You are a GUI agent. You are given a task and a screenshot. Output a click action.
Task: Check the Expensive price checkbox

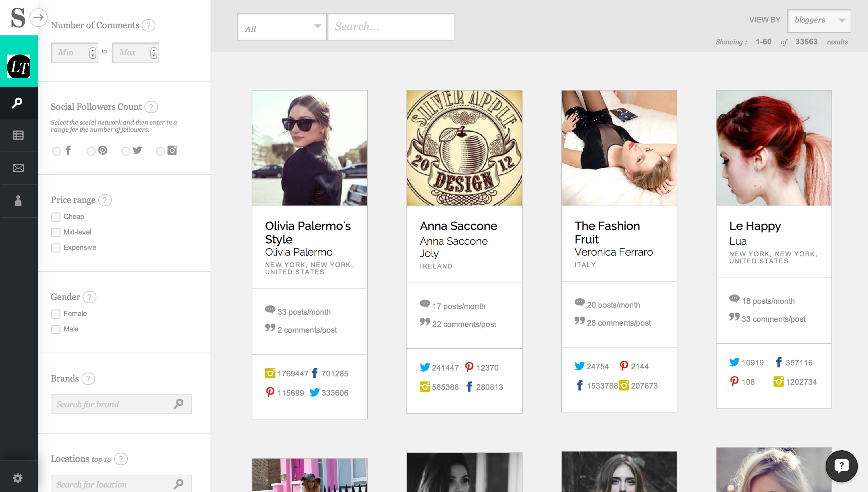[56, 248]
